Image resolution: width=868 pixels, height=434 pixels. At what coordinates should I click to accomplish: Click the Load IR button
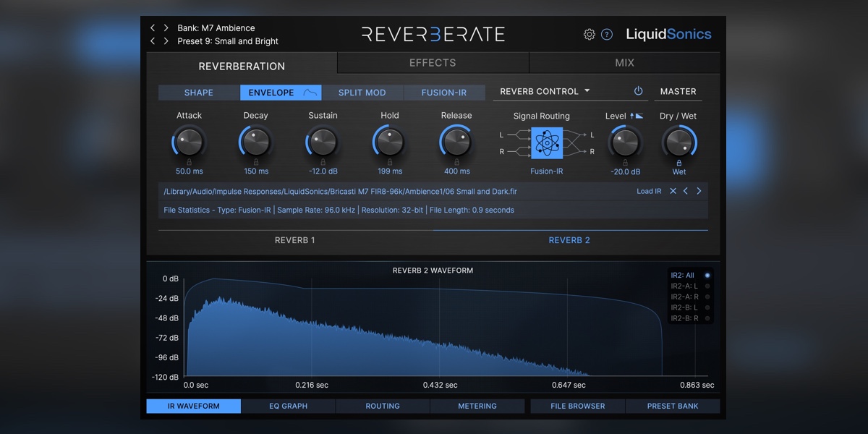[649, 191]
